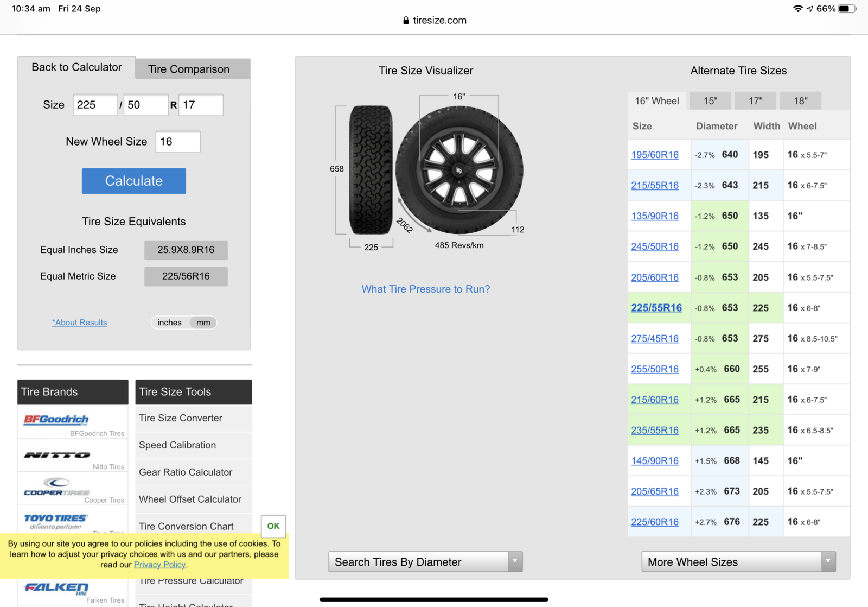Click the New Wheel Size input field
Image resolution: width=868 pixels, height=607 pixels.
(x=178, y=142)
